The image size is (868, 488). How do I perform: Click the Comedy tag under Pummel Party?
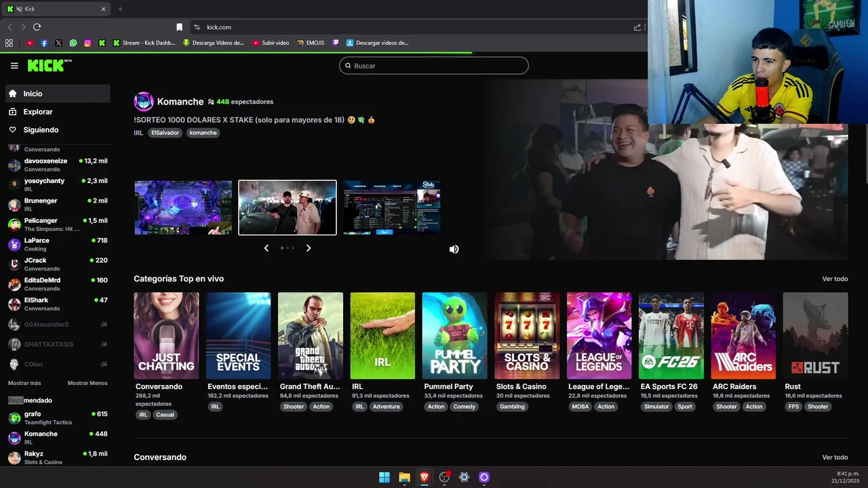(x=465, y=407)
